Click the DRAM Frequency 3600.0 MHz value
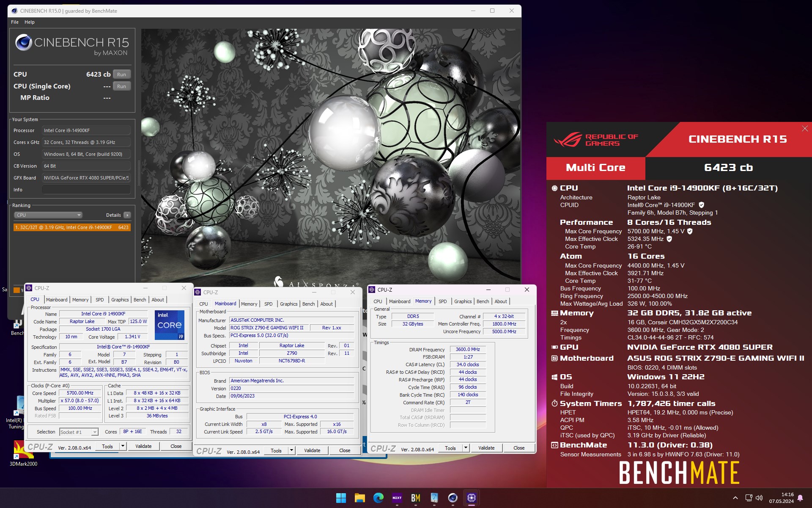812x508 pixels. (x=468, y=350)
